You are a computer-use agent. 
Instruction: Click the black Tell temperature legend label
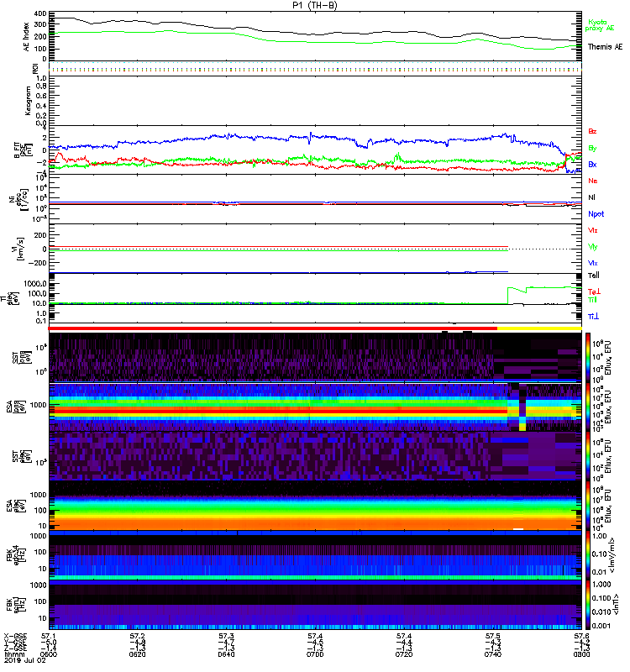click(594, 276)
